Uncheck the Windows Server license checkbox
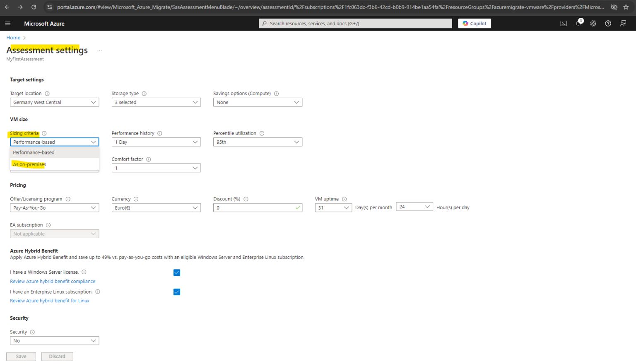Viewport: 636px width, 364px height. [x=177, y=272]
